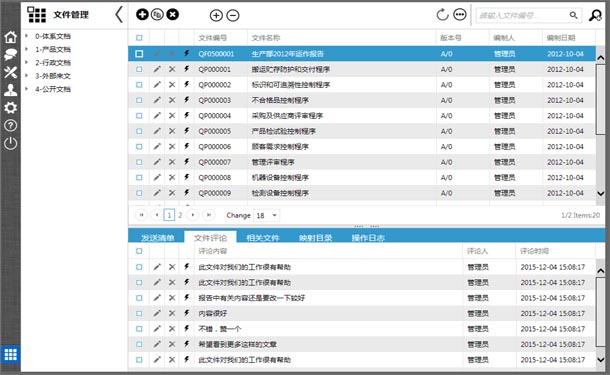
Task: Sort by 文件编号 column header
Action: 212,38
